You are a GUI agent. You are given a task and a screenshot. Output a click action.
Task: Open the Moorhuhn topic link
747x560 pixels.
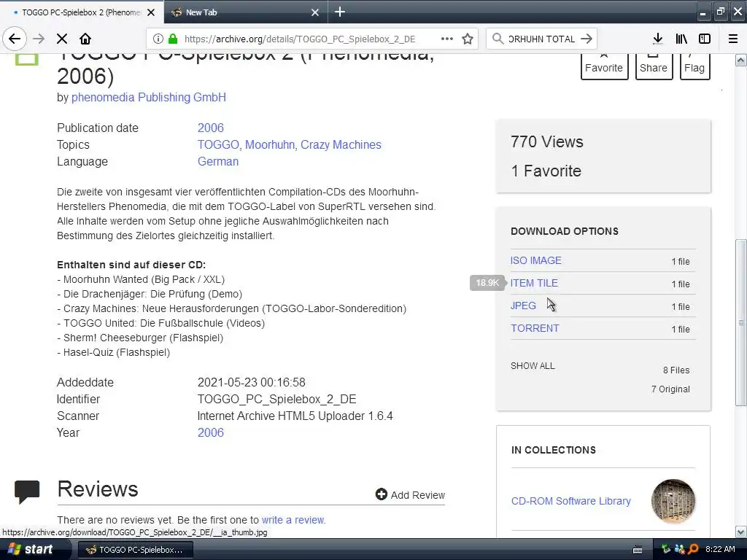point(270,145)
